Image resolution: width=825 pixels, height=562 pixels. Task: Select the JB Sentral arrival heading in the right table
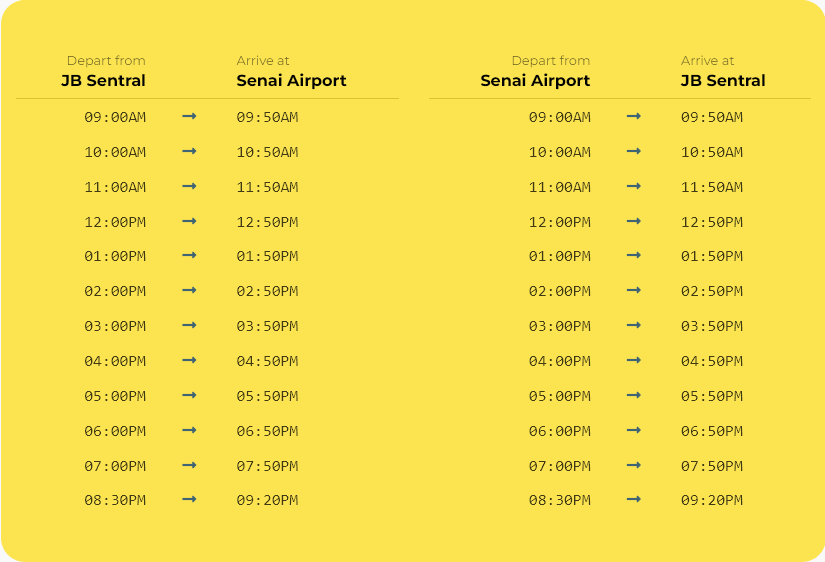pyautogui.click(x=723, y=81)
